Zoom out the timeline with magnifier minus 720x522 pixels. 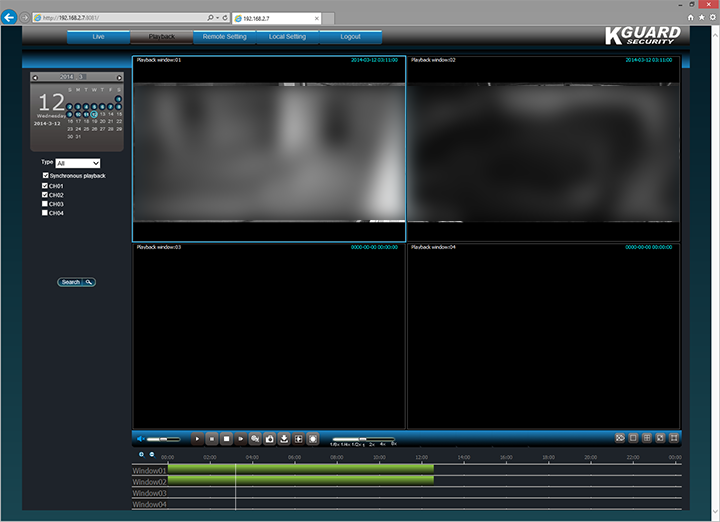pyautogui.click(x=152, y=455)
